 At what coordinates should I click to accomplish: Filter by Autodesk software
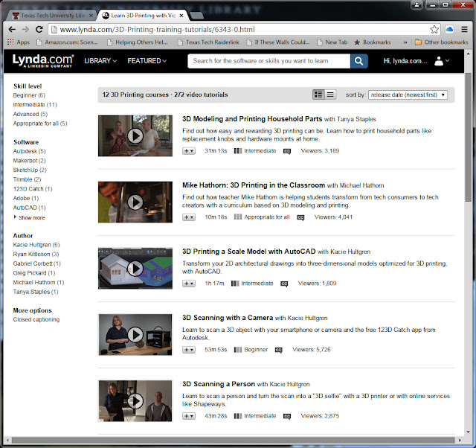30,151
